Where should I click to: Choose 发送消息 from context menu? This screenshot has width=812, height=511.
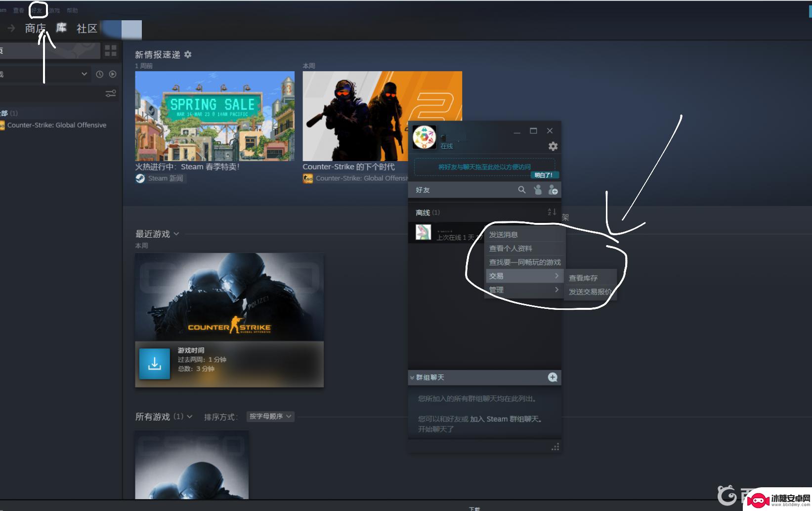pos(525,235)
